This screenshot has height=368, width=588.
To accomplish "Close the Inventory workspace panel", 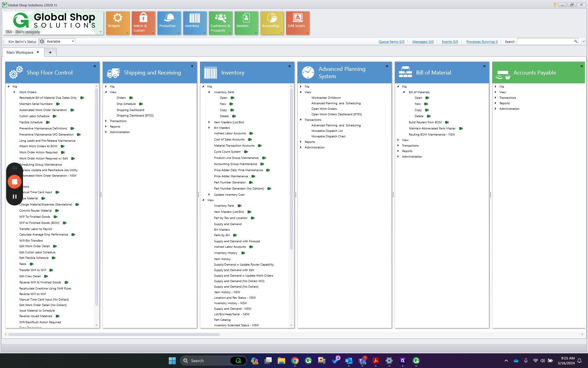I will [x=289, y=66].
